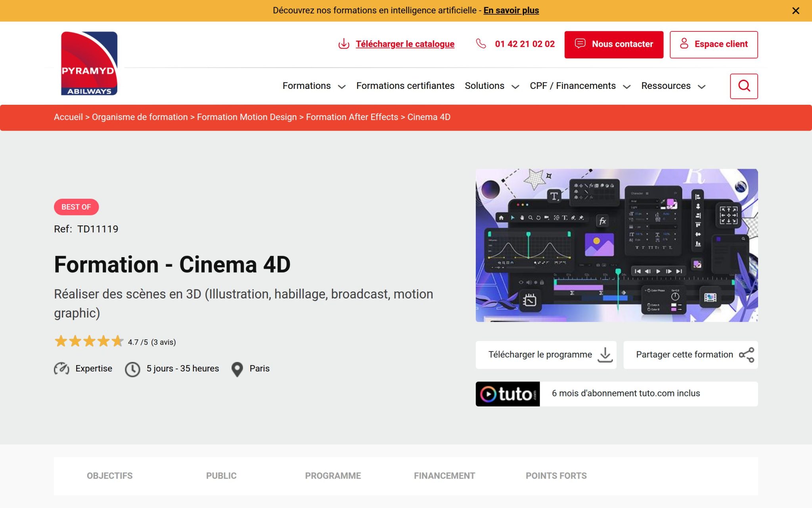Click the 'Formation - Cinema 4D' title
The height and width of the screenshot is (508, 812).
pos(172,264)
